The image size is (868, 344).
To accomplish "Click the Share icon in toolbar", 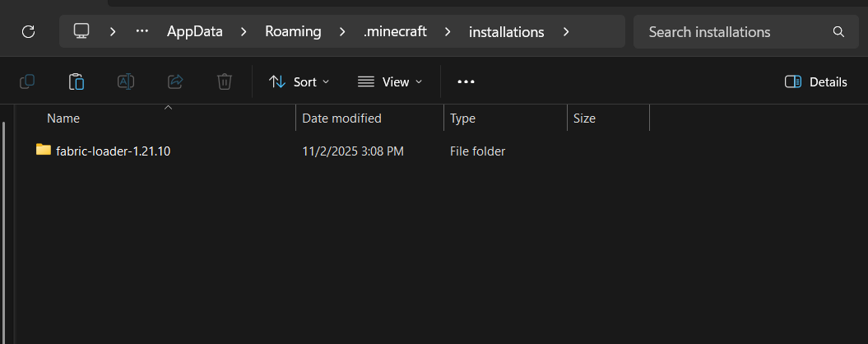I will (x=175, y=81).
